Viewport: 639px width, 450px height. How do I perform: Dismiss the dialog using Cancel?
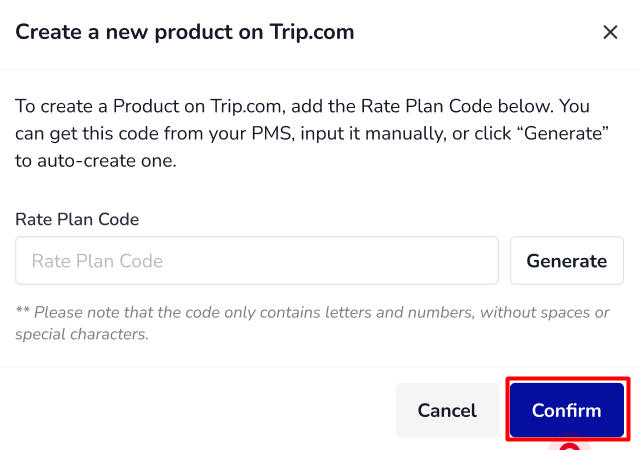coord(447,410)
